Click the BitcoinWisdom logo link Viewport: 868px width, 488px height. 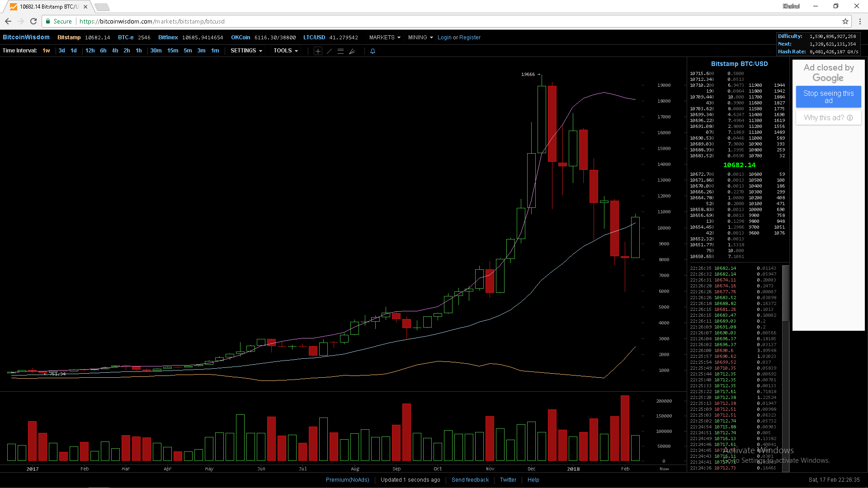point(26,38)
